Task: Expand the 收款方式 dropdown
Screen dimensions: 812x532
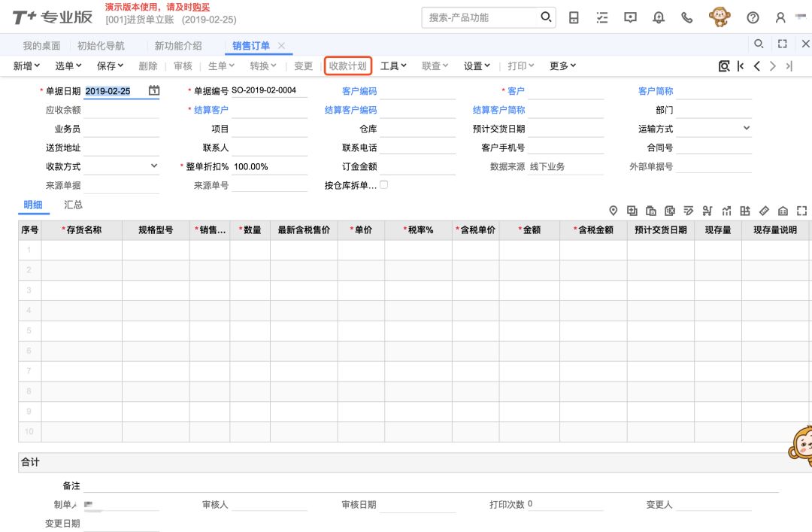Action: 154,166
